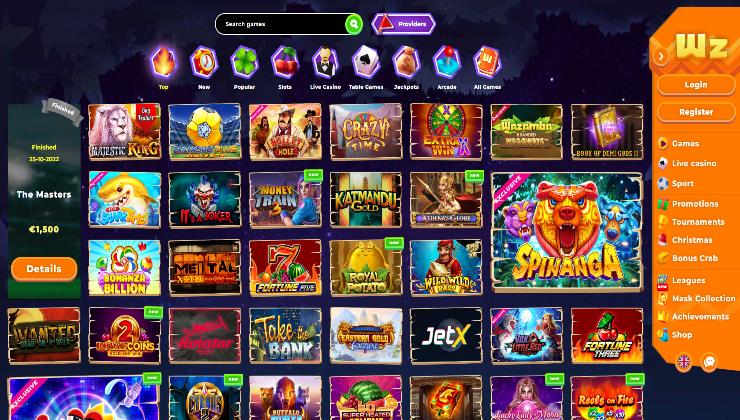This screenshot has width=740, height=420.
Task: Select the Top games flame icon
Action: pyautogui.click(x=163, y=62)
